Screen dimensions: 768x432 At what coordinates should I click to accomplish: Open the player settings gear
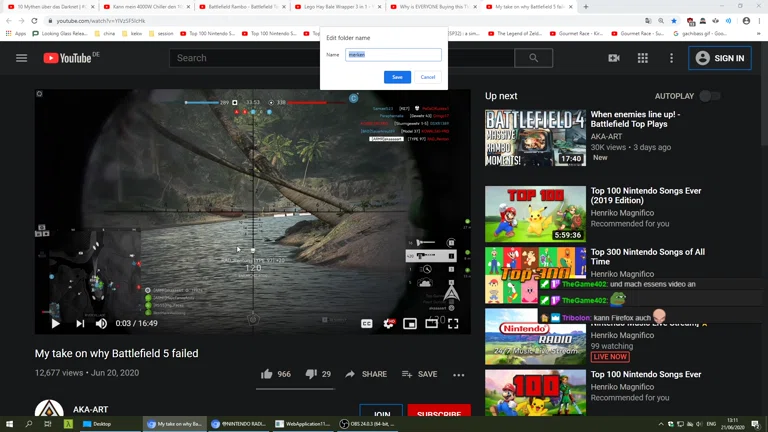(389, 323)
